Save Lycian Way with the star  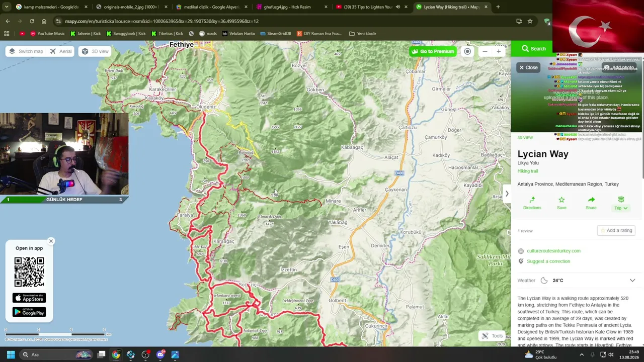point(561,203)
